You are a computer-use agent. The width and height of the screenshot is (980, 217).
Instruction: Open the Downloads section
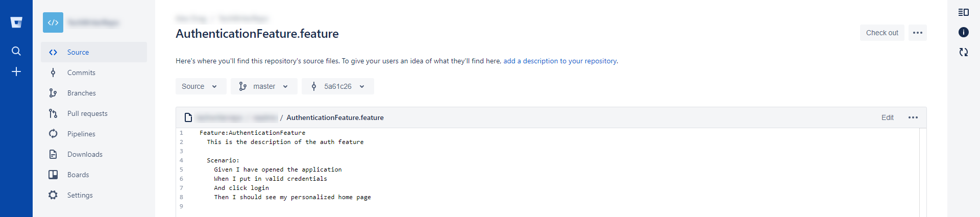point(85,154)
